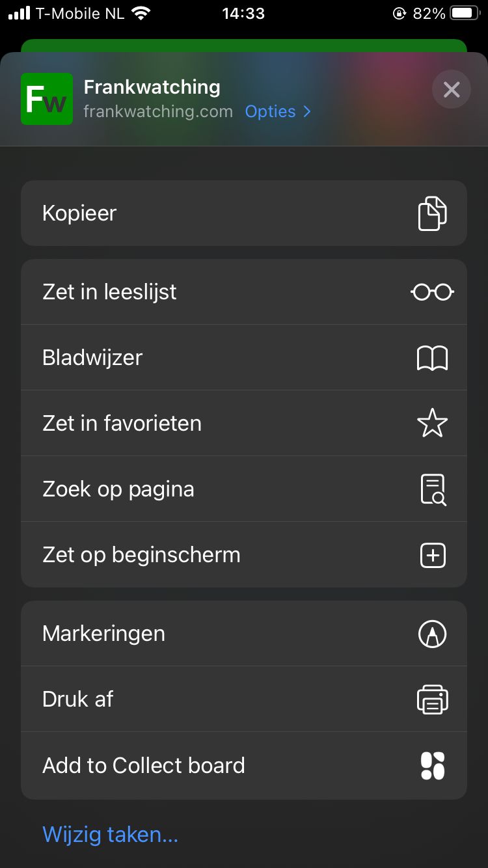Screen dimensions: 488x868
Task: Tap the printer icon
Action: coord(432,699)
